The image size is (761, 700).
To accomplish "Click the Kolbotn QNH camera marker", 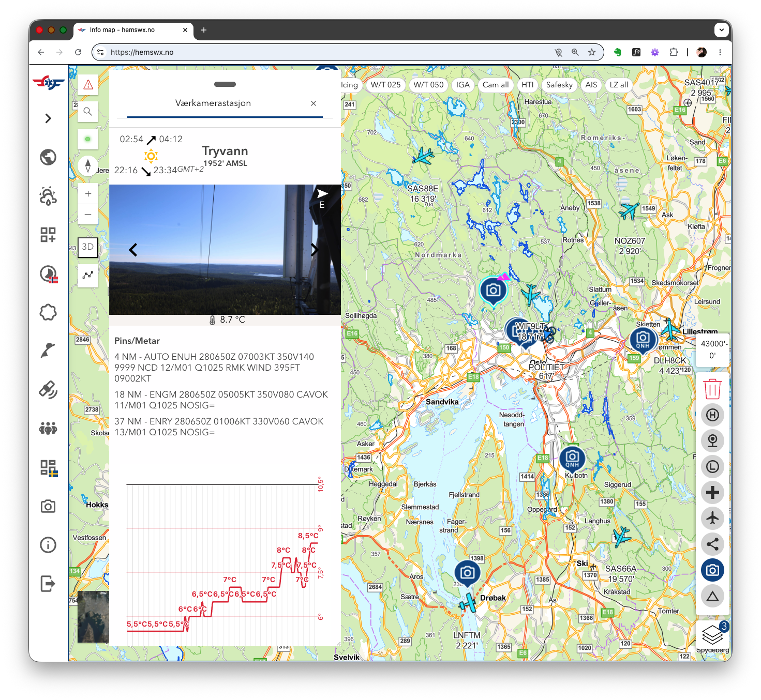I will click(x=572, y=458).
